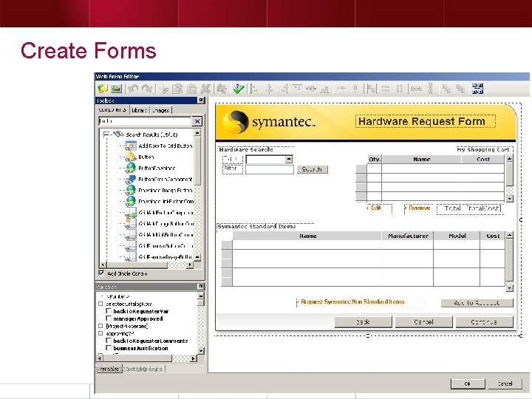The image size is (532, 399).
Task: Click the Qty. column header in cart
Action: [375, 159]
